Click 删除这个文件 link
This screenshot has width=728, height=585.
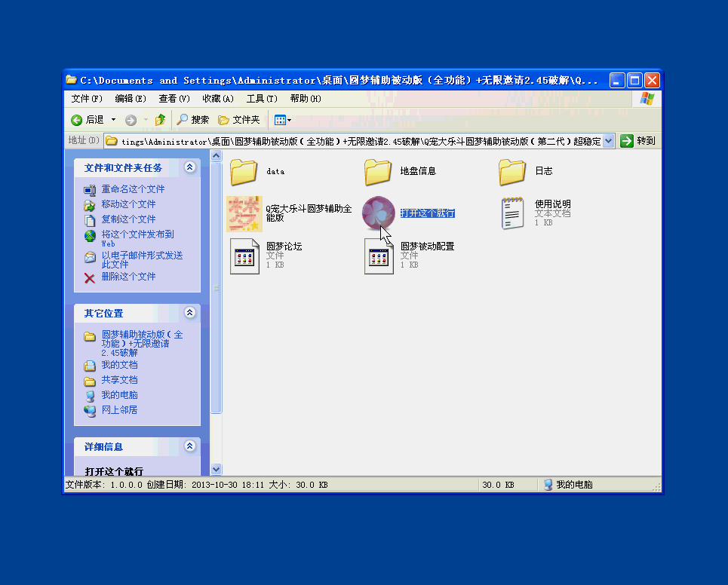tap(128, 277)
